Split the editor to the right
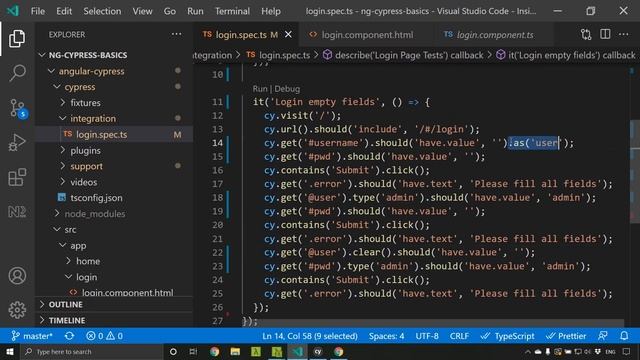Screen dimensions: 640x360 605,34
